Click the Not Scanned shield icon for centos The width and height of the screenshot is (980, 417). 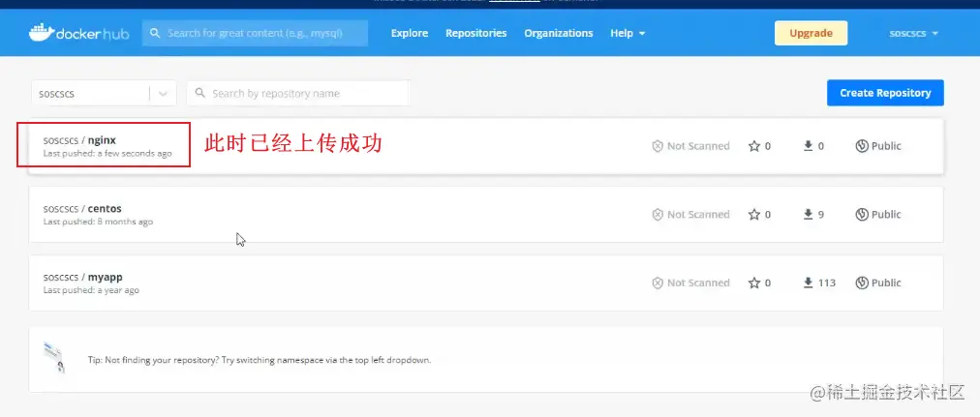tap(658, 214)
